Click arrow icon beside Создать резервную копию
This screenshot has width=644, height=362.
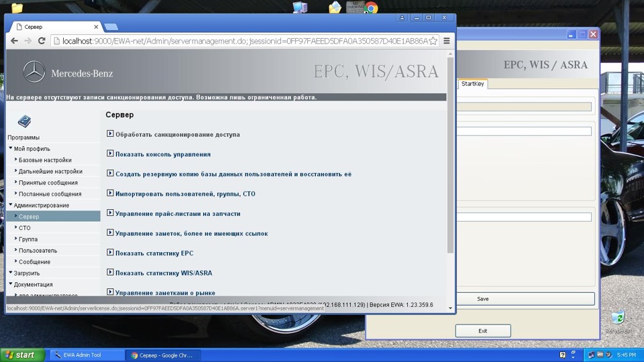click(109, 173)
